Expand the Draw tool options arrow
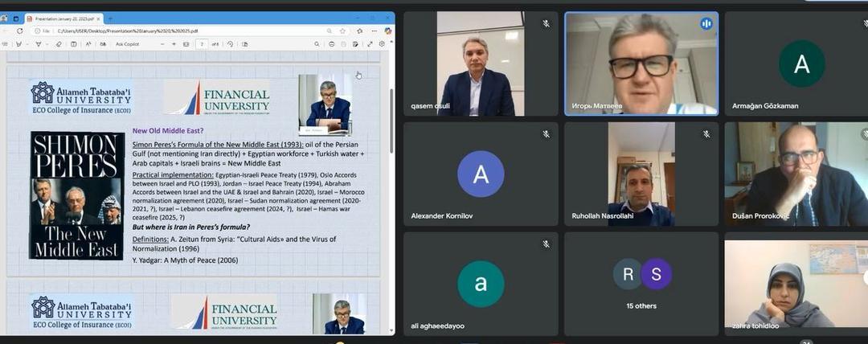The image size is (868, 344). click(x=27, y=44)
